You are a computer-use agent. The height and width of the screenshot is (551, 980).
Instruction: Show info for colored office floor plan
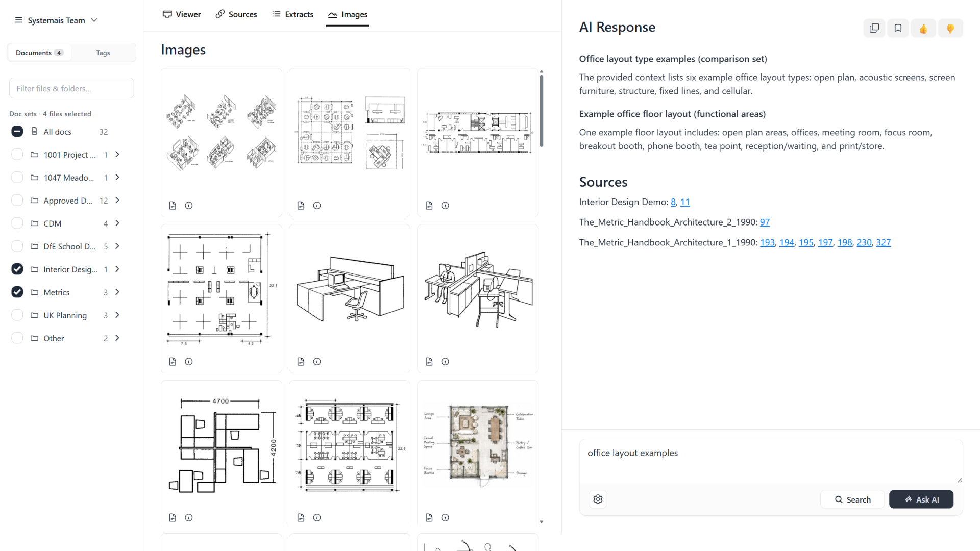445,518
